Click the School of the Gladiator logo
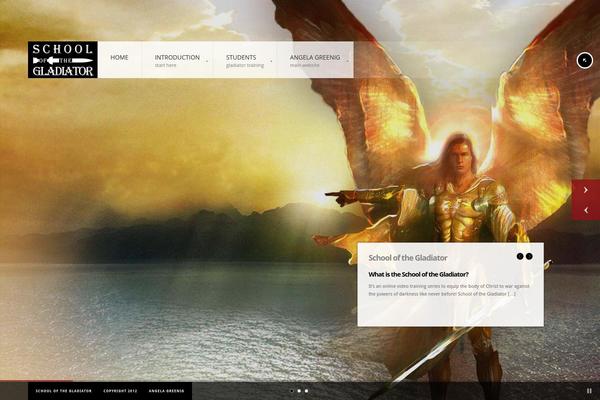 63,60
